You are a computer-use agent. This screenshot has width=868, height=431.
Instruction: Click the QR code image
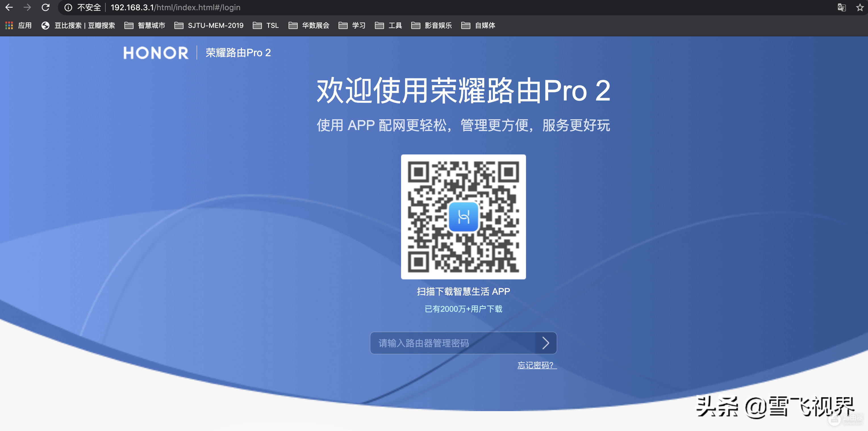(463, 217)
